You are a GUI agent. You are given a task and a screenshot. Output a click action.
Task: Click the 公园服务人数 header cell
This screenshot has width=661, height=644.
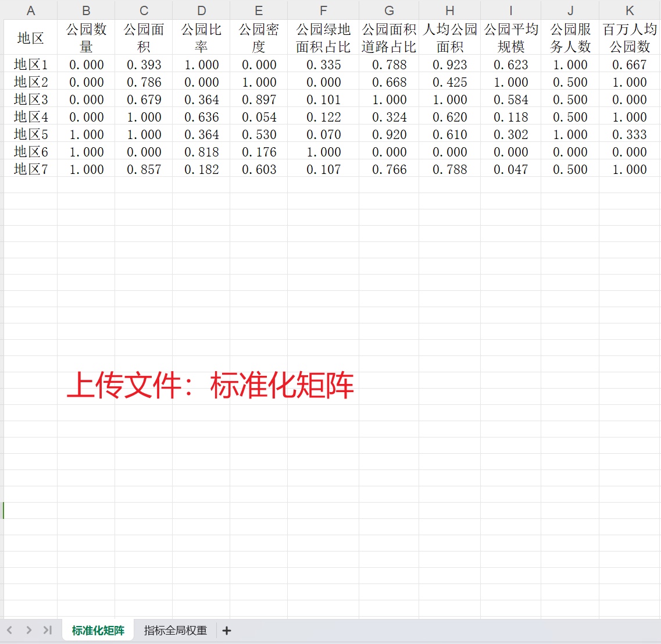[570, 38]
